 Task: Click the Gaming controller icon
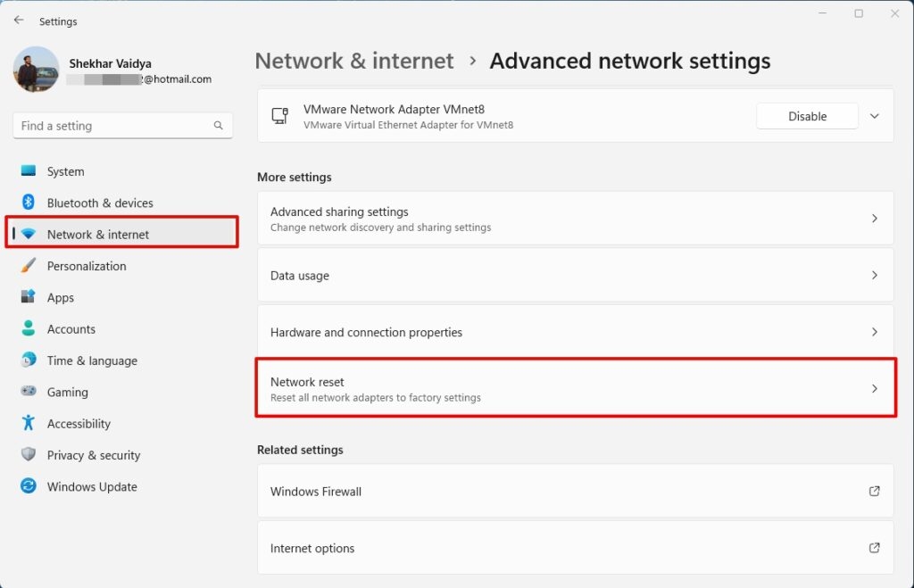pyautogui.click(x=28, y=391)
